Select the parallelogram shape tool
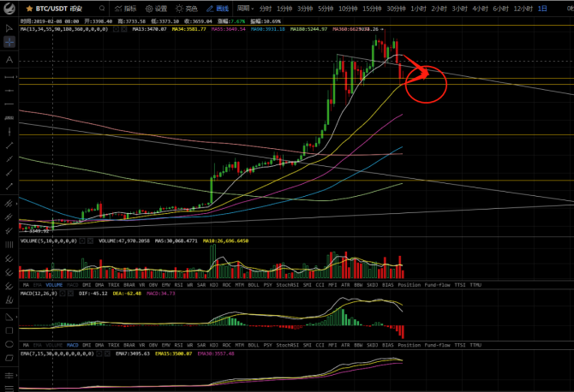This screenshot has width=574, height=392. point(9,358)
